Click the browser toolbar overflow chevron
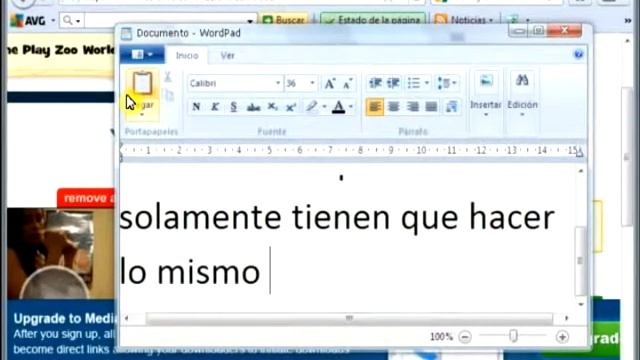The image size is (640, 360). pyautogui.click(x=628, y=20)
